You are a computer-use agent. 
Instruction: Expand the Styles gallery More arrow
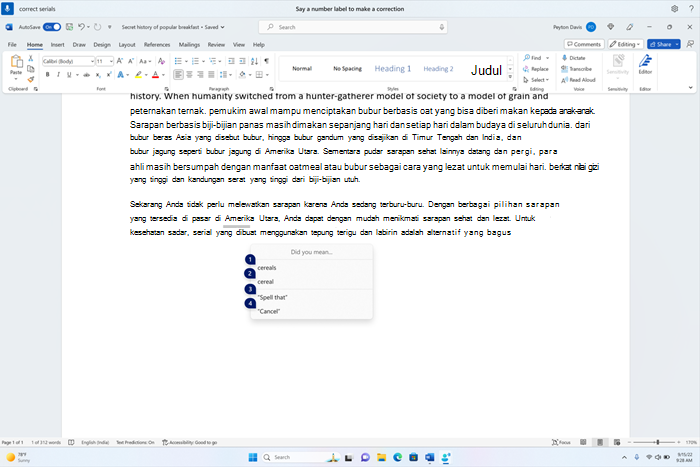pos(510,77)
